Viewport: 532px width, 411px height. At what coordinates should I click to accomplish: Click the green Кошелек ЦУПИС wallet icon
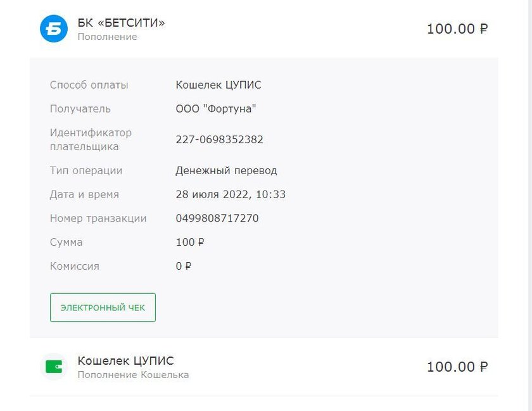[54, 367]
